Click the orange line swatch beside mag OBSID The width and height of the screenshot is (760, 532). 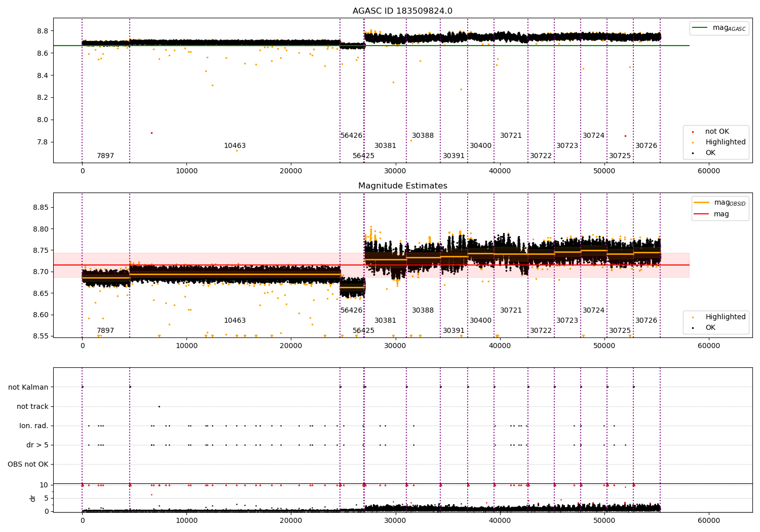click(701, 203)
